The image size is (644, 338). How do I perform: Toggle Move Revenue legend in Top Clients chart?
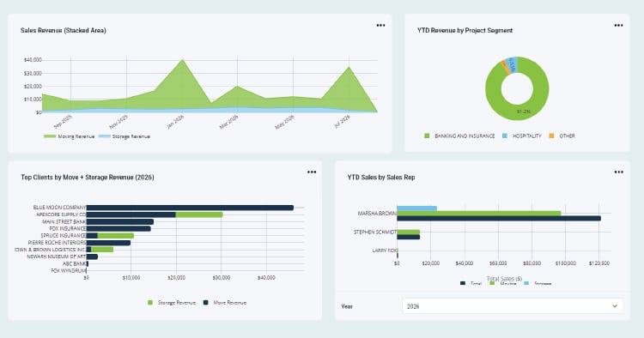coord(225,303)
